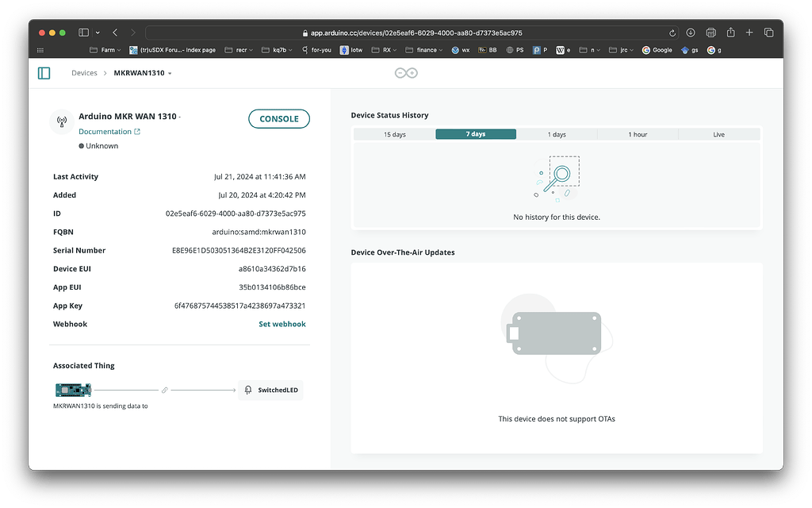Open the Farm bookmarks folder dropdown
This screenshot has height=508, width=812.
105,50
